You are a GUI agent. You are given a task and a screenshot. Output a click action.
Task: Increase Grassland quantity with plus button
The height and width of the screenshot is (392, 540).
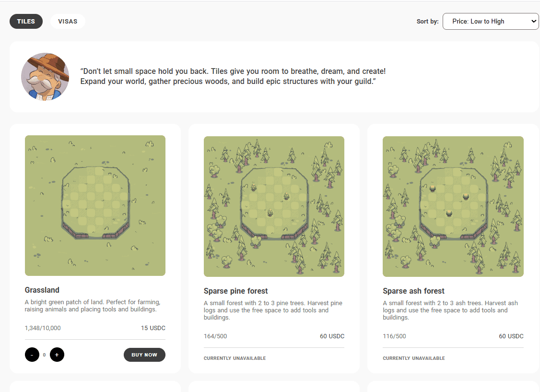tap(57, 355)
